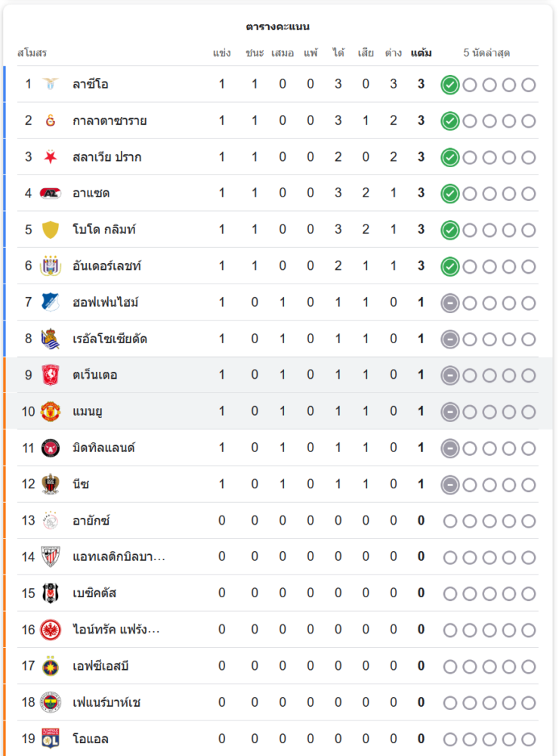This screenshot has width=559, height=756.
Task: Click Anderlecht's green win checkmark indicator
Action: pyautogui.click(x=449, y=266)
